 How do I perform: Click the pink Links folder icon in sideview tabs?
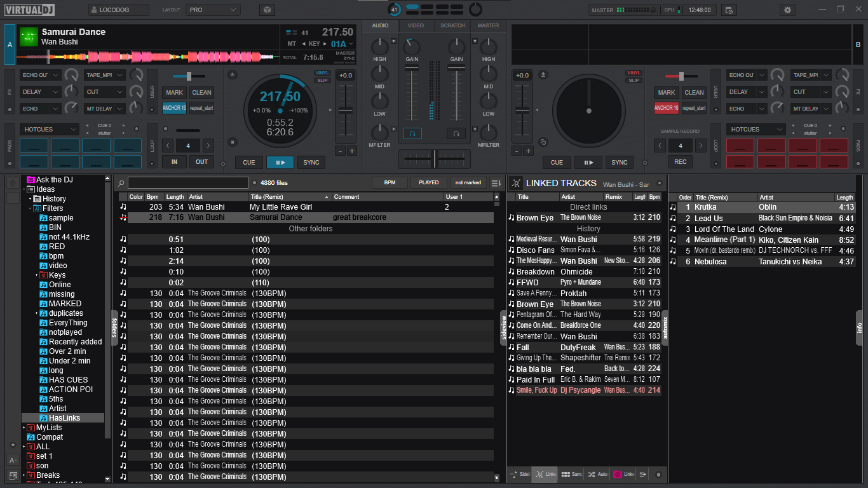[617, 475]
